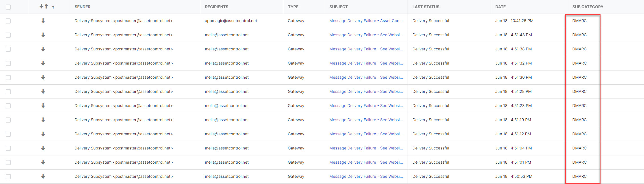This screenshot has width=644, height=184.
Task: Select checkbox for the 4:51:38 PM row
Action: 8,49
